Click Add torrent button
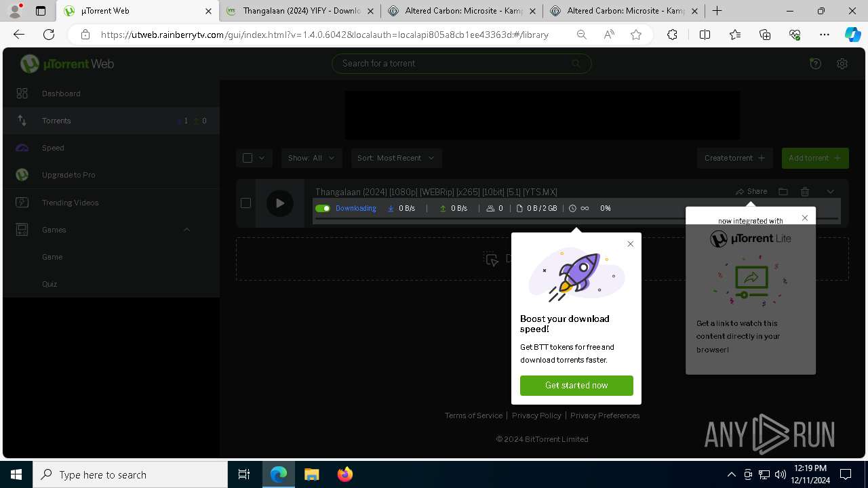Image resolution: width=868 pixels, height=488 pixels. tap(815, 158)
